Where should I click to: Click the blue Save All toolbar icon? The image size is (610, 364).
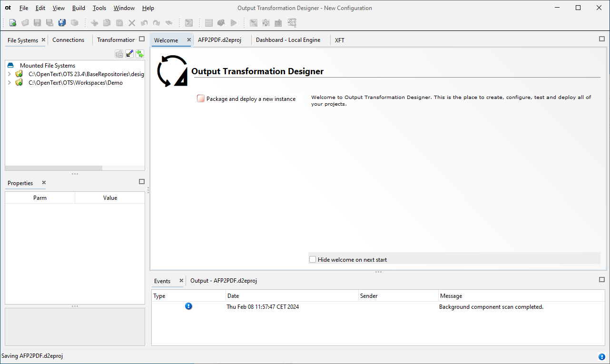pos(62,23)
